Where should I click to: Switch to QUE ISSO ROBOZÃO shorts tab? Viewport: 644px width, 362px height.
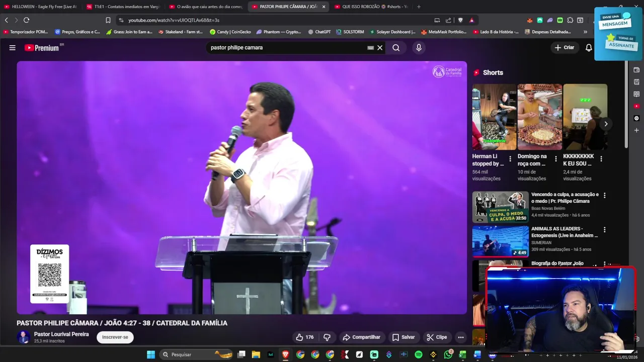pyautogui.click(x=370, y=7)
